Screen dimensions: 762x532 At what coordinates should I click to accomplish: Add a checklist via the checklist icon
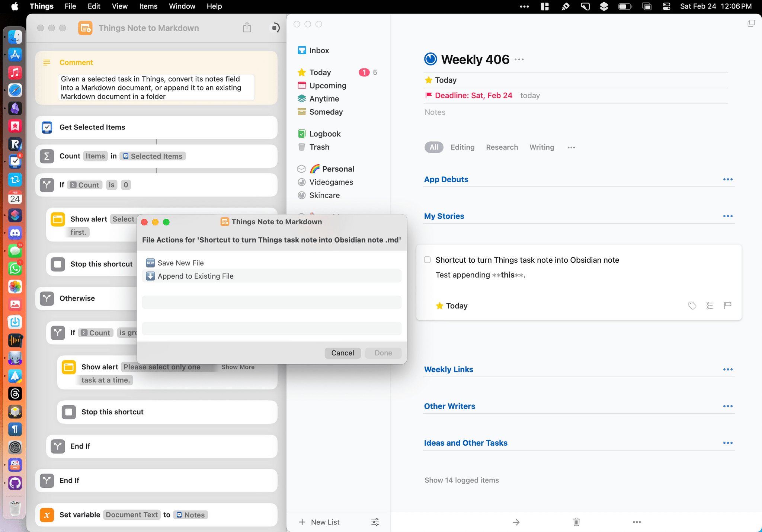pyautogui.click(x=709, y=305)
